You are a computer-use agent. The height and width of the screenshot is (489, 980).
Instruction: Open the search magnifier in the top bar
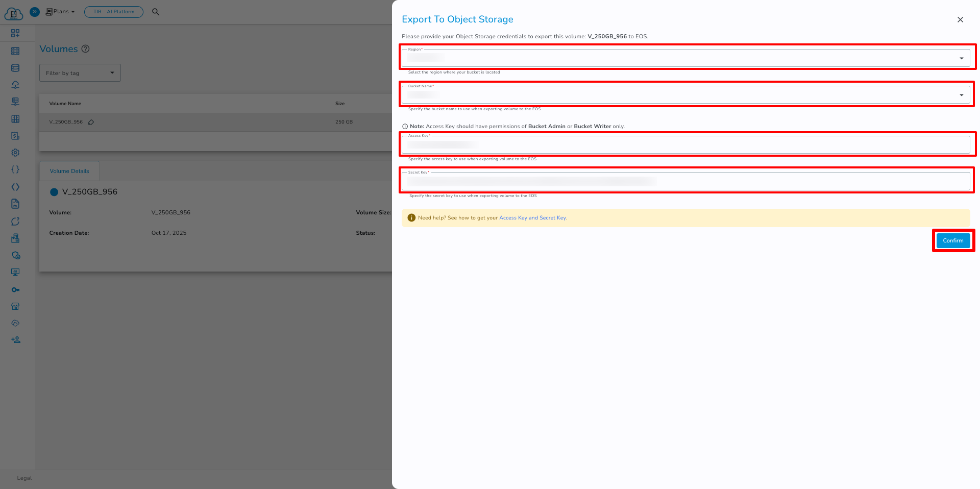(156, 12)
